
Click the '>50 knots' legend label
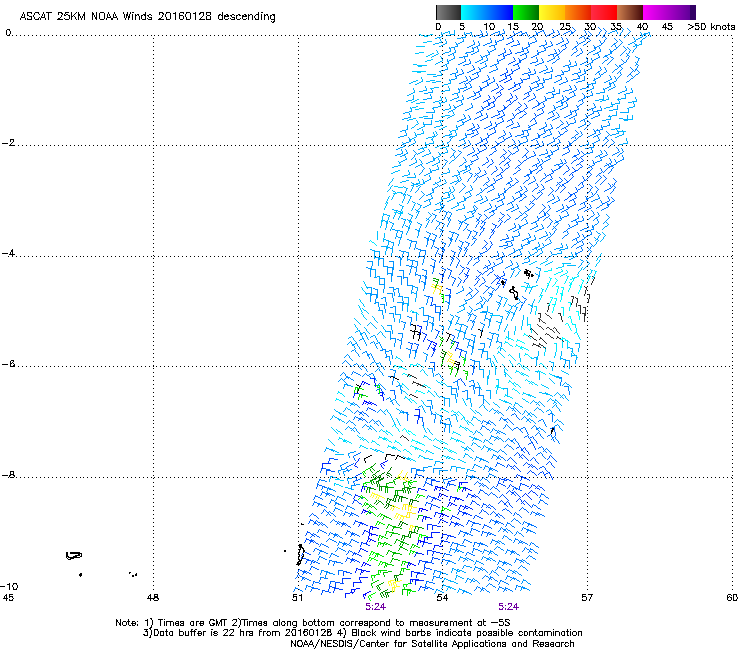[711, 27]
